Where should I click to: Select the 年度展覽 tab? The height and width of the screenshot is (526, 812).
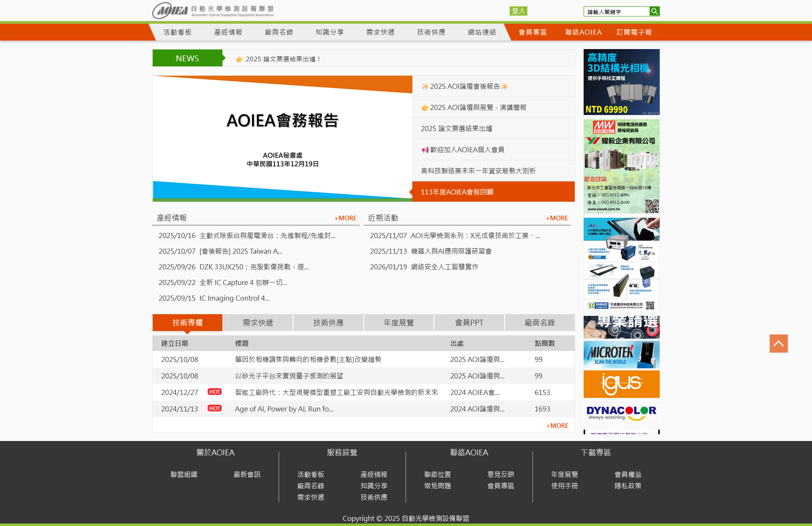pos(398,323)
